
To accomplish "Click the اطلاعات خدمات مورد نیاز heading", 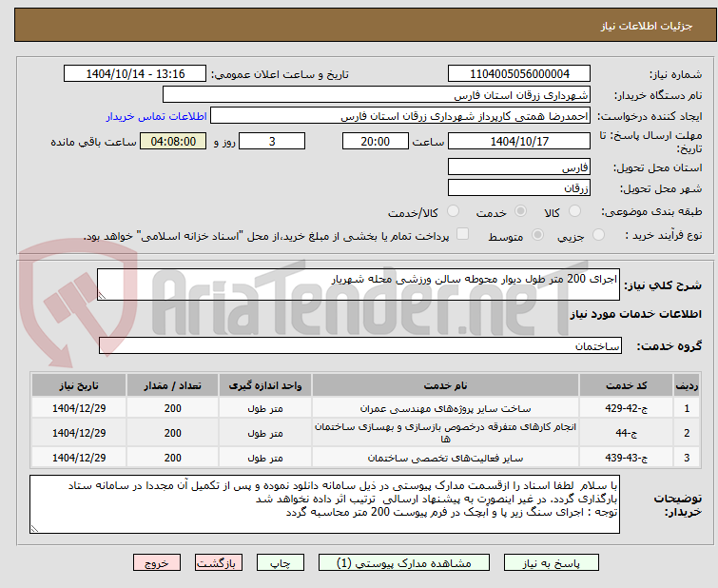I will [635, 314].
